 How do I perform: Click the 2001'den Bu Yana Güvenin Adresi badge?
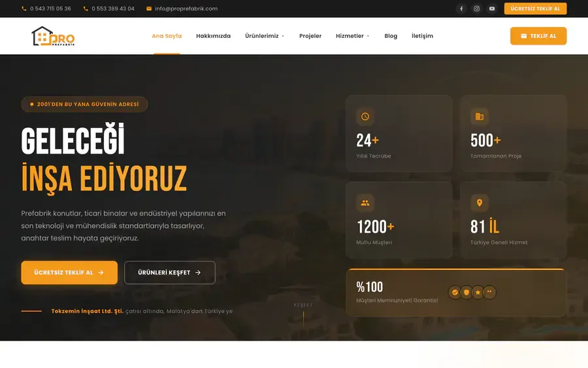(x=84, y=105)
